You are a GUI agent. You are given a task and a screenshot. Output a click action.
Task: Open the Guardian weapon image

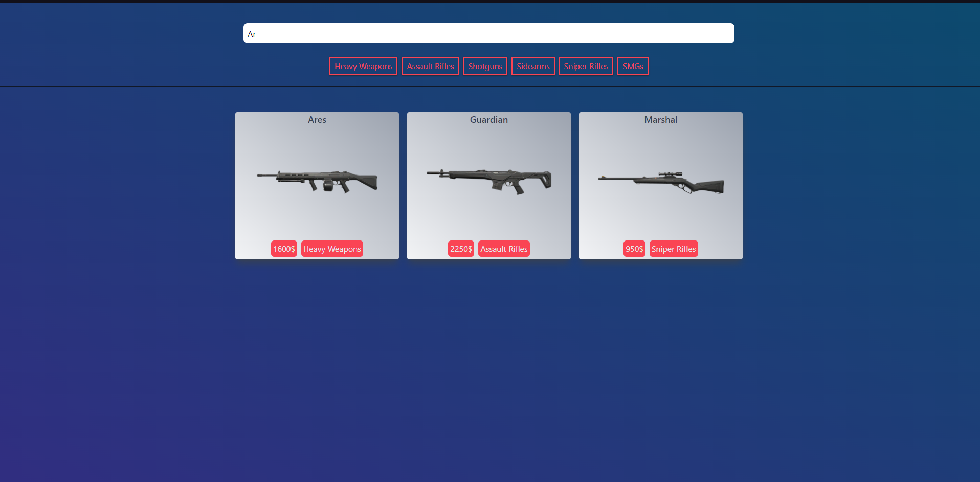(489, 182)
